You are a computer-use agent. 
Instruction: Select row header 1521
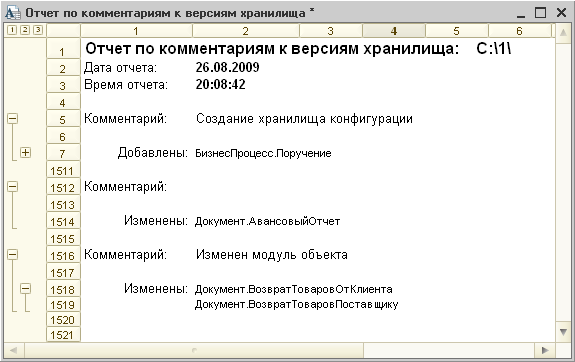(x=63, y=334)
